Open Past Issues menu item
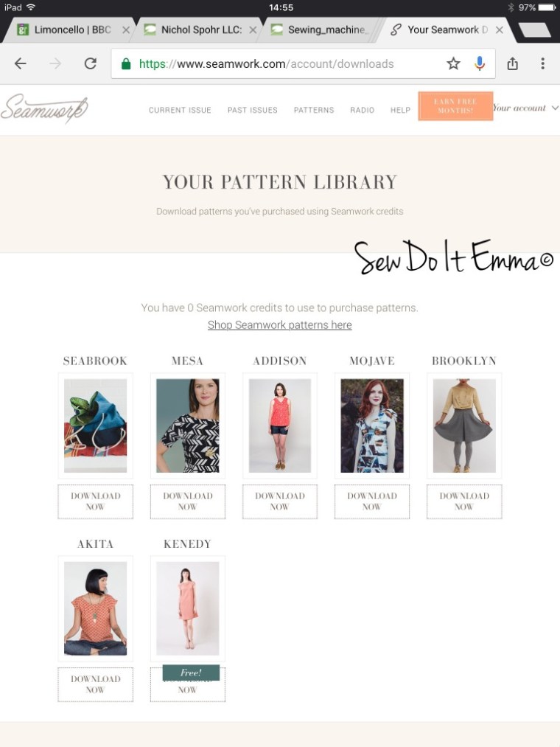Viewport: 560px width, 747px height. pos(253,110)
